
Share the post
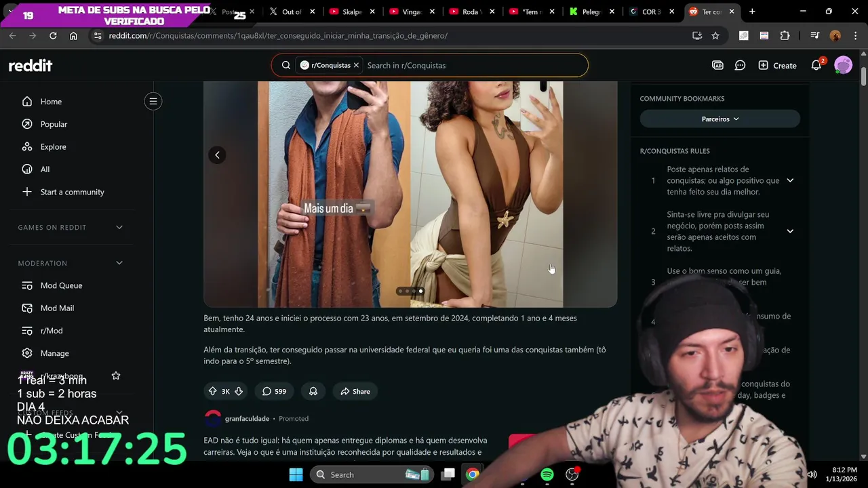[355, 391]
